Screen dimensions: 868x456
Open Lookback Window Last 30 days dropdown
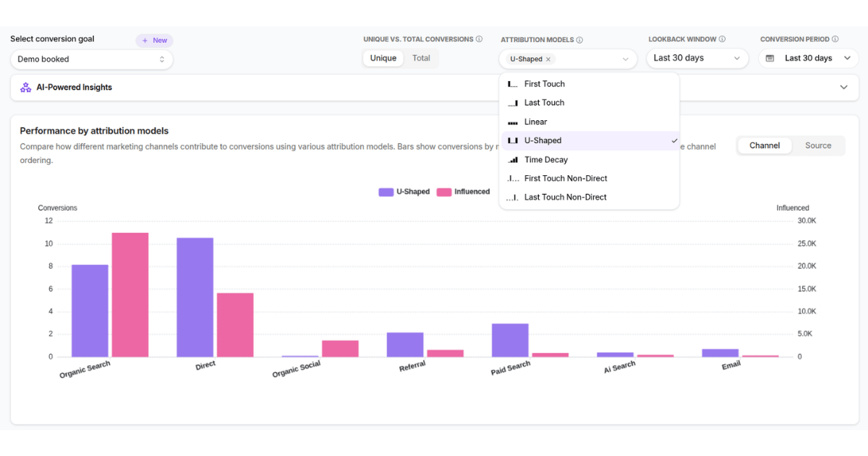click(697, 59)
